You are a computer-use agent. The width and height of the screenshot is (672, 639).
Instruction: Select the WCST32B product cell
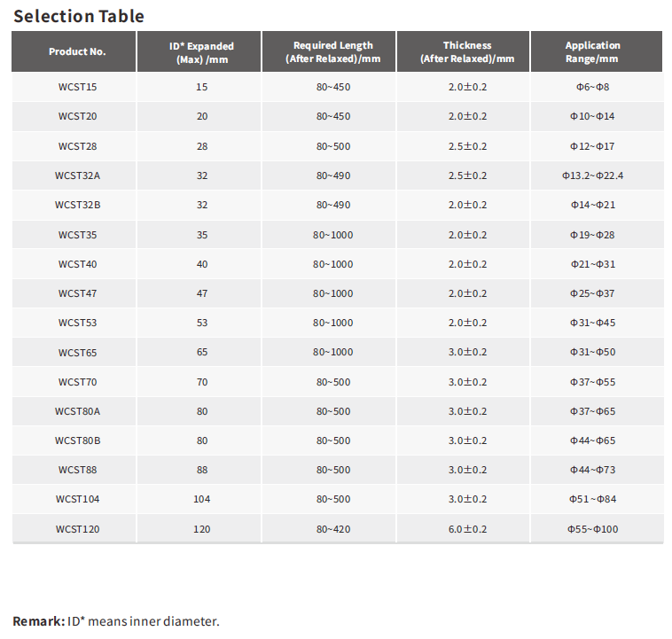click(x=77, y=205)
